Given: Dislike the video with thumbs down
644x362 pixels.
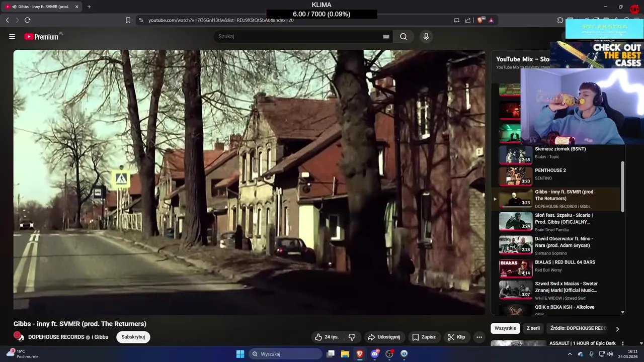Looking at the screenshot, I should 352,337.
